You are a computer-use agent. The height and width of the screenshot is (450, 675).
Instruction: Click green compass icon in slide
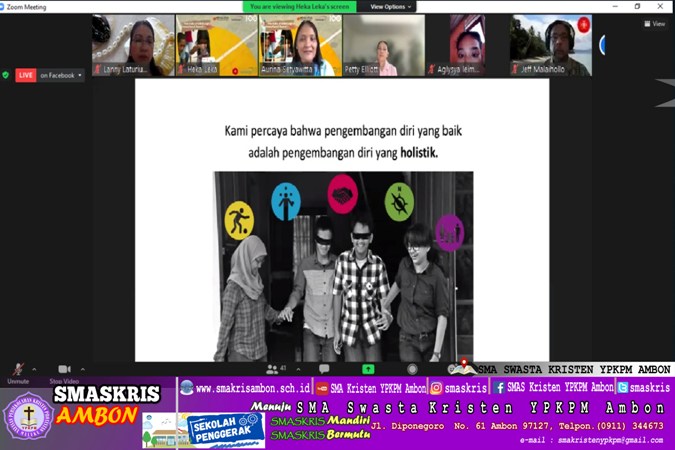coord(399,202)
